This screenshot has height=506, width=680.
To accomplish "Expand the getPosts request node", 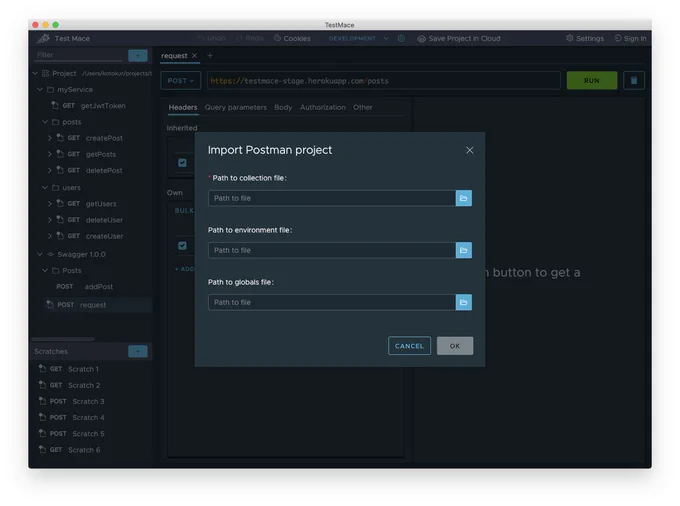I will coord(49,154).
